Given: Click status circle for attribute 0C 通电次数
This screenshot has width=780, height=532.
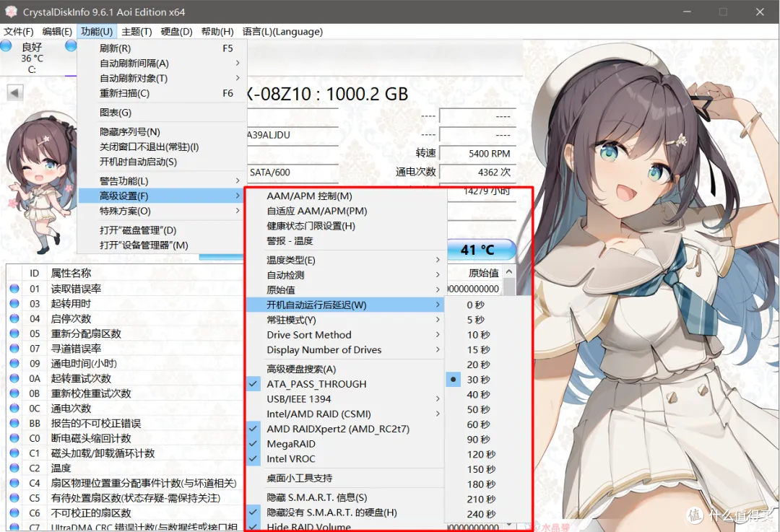Looking at the screenshot, I should point(14,408).
